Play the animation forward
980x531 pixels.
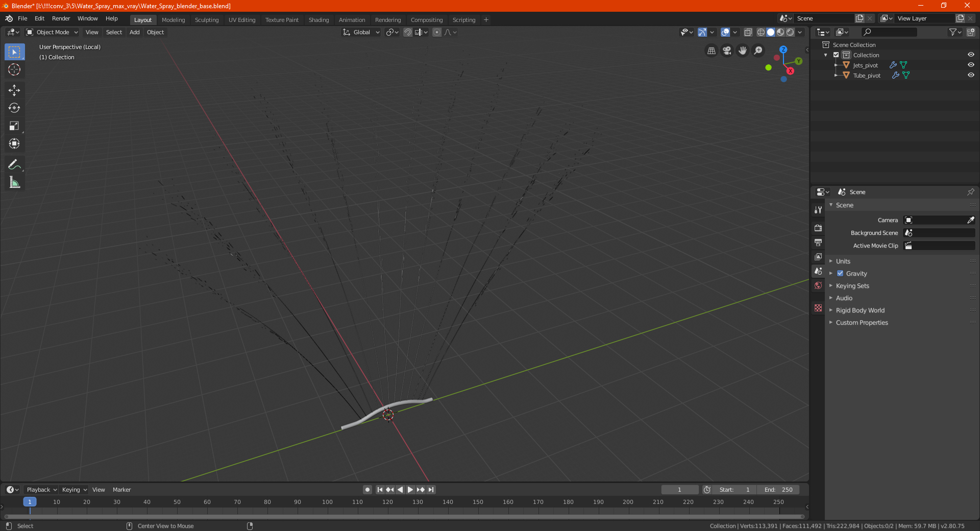410,490
